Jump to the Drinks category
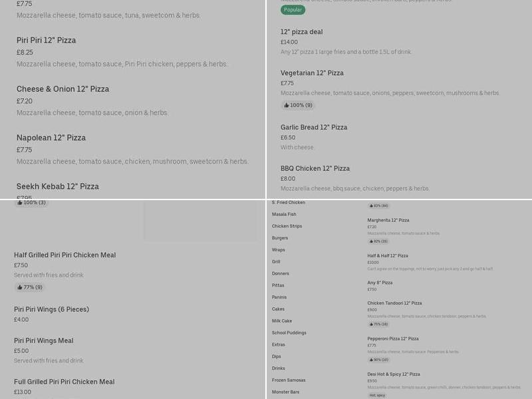This screenshot has width=532, height=399. tap(279, 368)
